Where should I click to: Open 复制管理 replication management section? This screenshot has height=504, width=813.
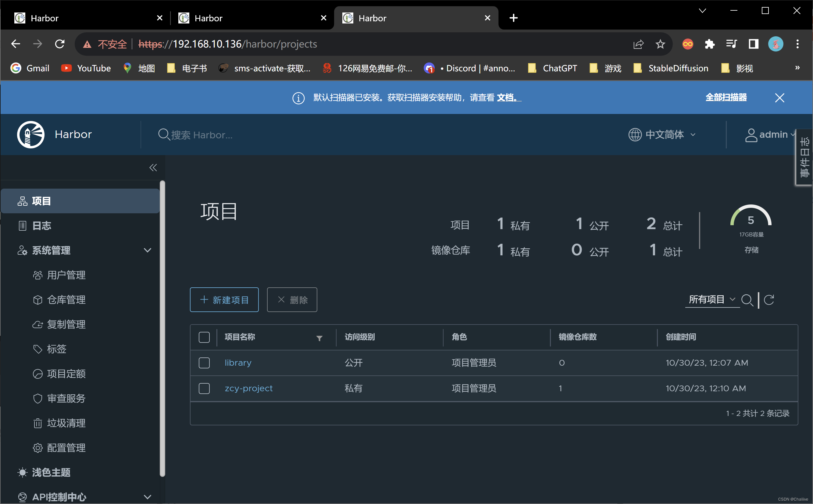66,324
